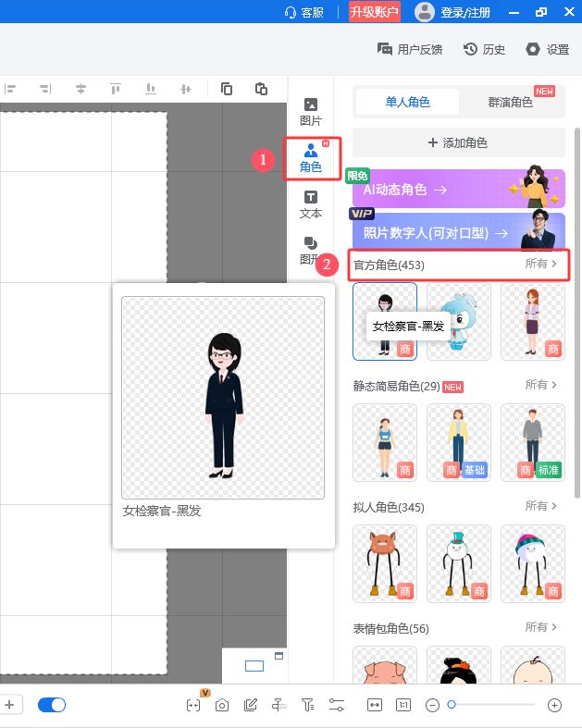Take a snapshot with the camera icon

point(222,705)
